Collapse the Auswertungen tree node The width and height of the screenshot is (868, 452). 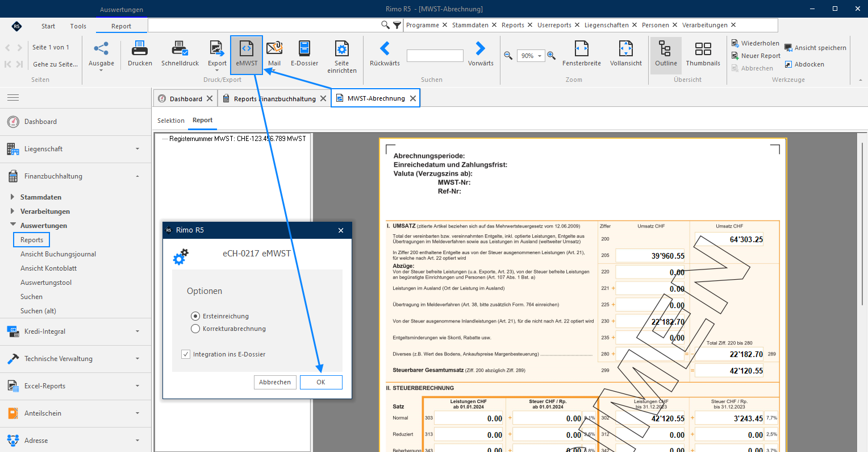coord(12,226)
